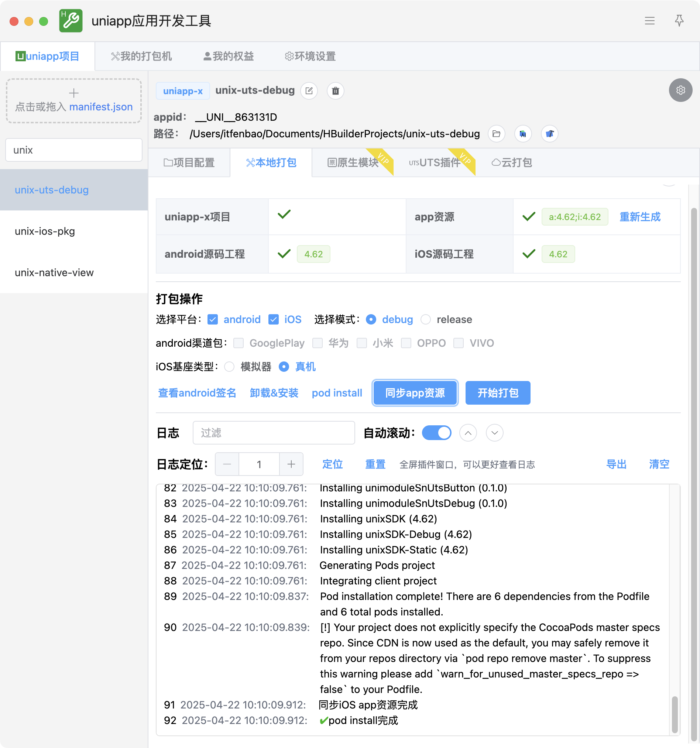Image resolution: width=700 pixels, height=748 pixels.
Task: Click 开始打包 button
Action: point(498,393)
